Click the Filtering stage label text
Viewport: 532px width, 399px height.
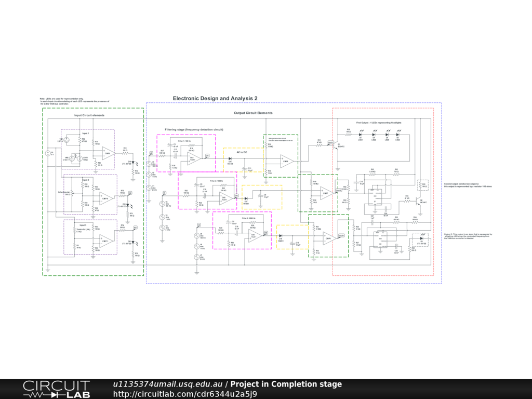(x=194, y=129)
